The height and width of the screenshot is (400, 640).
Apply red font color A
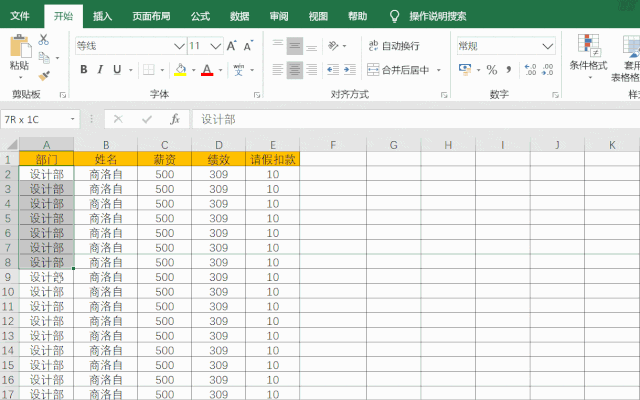(x=207, y=70)
